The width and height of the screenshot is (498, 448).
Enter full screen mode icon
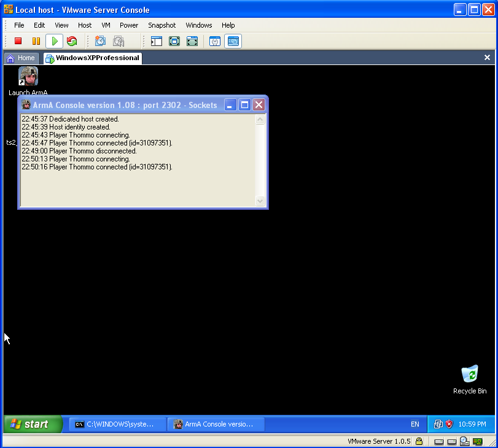pyautogui.click(x=174, y=41)
